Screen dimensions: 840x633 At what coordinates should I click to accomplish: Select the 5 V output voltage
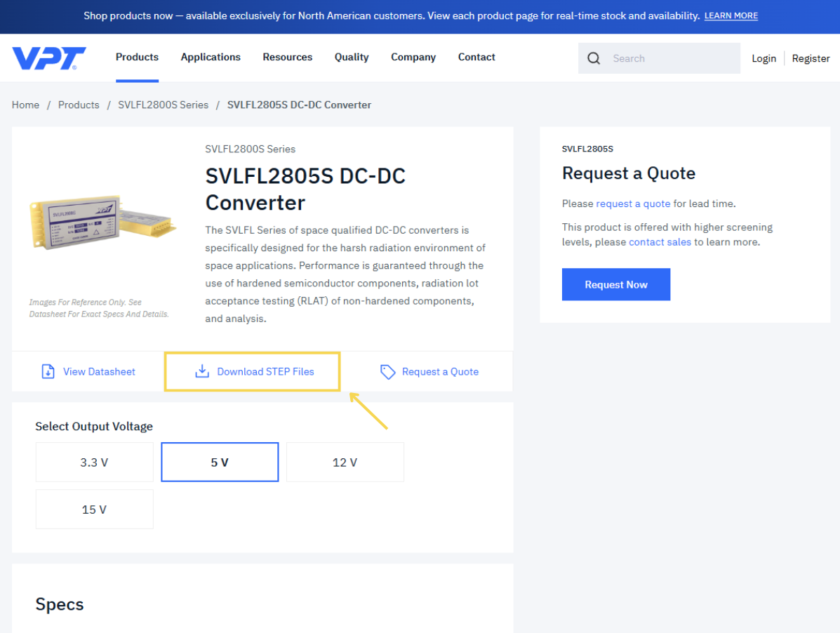click(x=220, y=462)
